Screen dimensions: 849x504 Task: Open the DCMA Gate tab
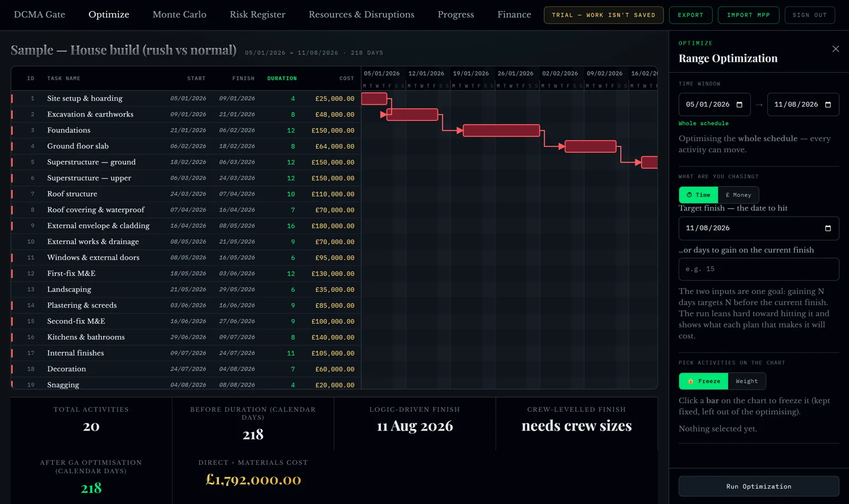pyautogui.click(x=40, y=15)
